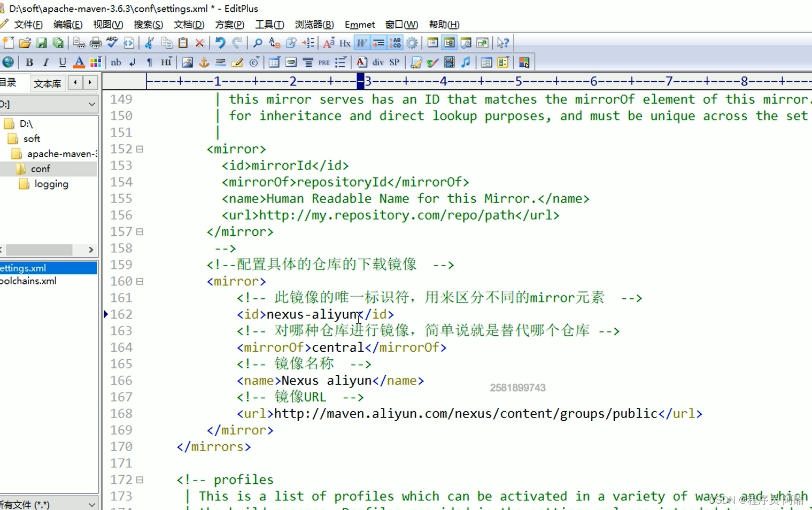Collapse the fold marker at line 157
This screenshot has width=812, height=510.
(x=140, y=232)
